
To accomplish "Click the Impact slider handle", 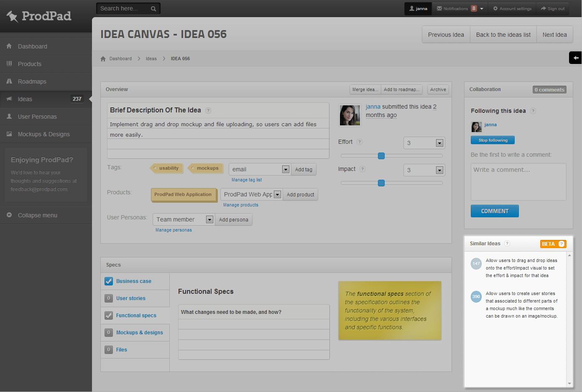I will pos(381,183).
